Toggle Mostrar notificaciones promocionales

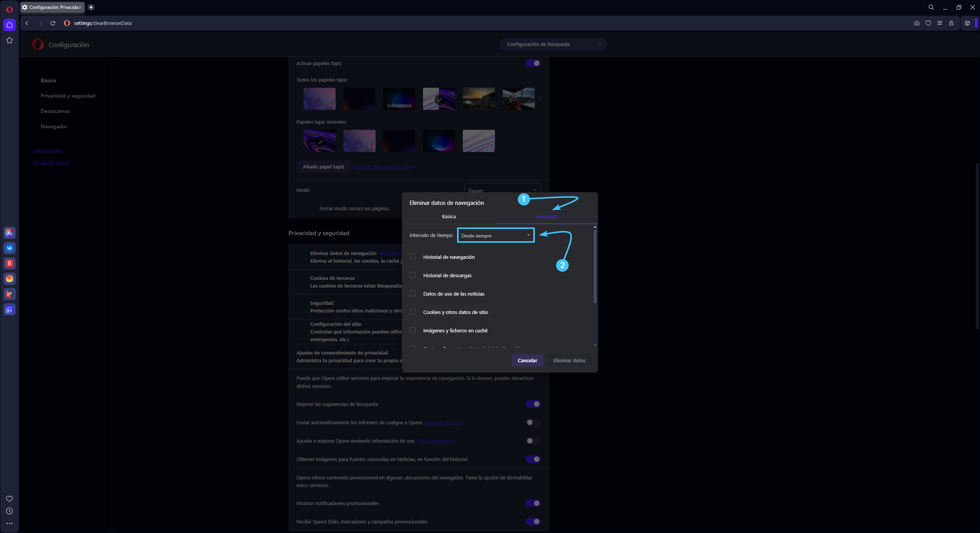(x=533, y=503)
